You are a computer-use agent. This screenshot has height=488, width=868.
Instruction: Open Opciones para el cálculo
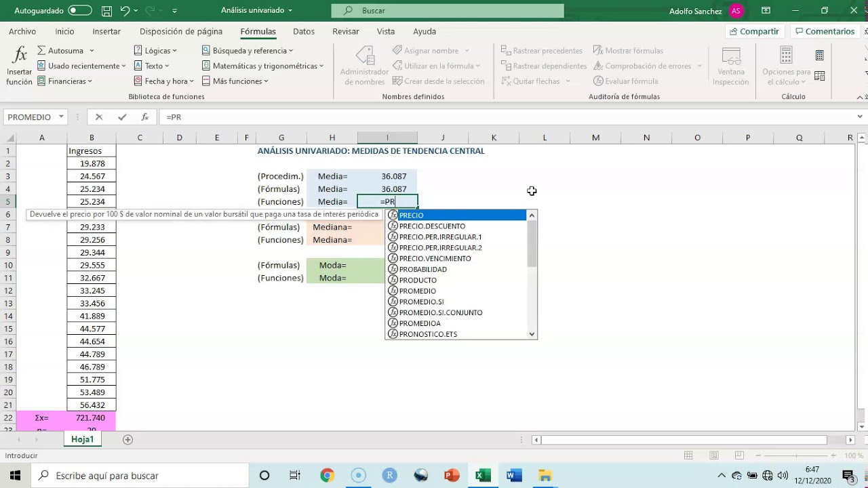coord(786,66)
